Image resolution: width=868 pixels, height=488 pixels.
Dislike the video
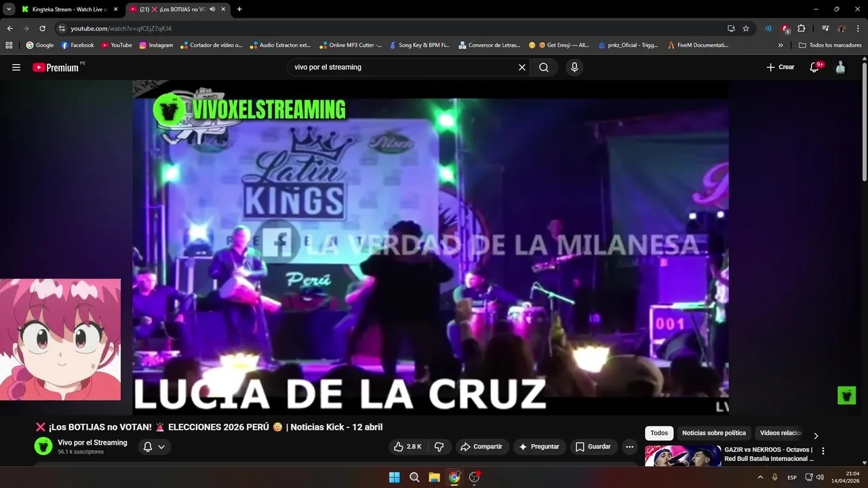tap(439, 447)
